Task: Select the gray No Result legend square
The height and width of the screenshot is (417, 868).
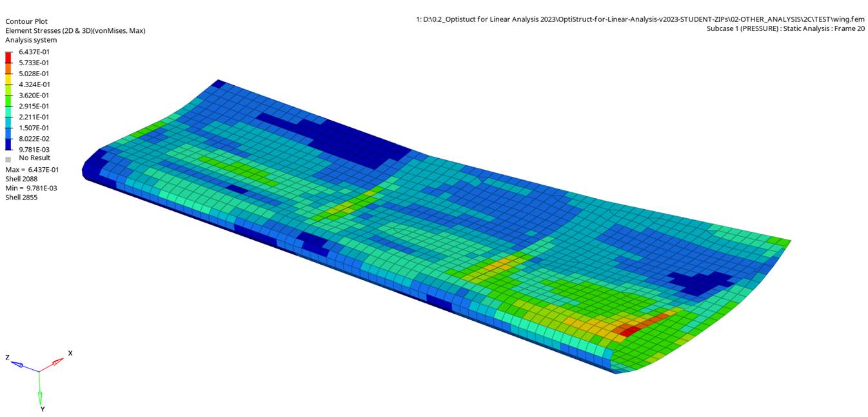Action: pos(8,159)
